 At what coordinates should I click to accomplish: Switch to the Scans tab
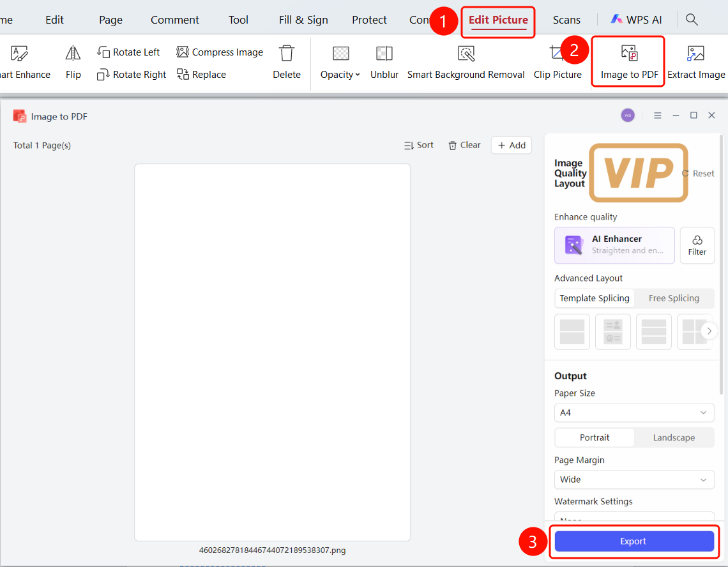tap(566, 20)
